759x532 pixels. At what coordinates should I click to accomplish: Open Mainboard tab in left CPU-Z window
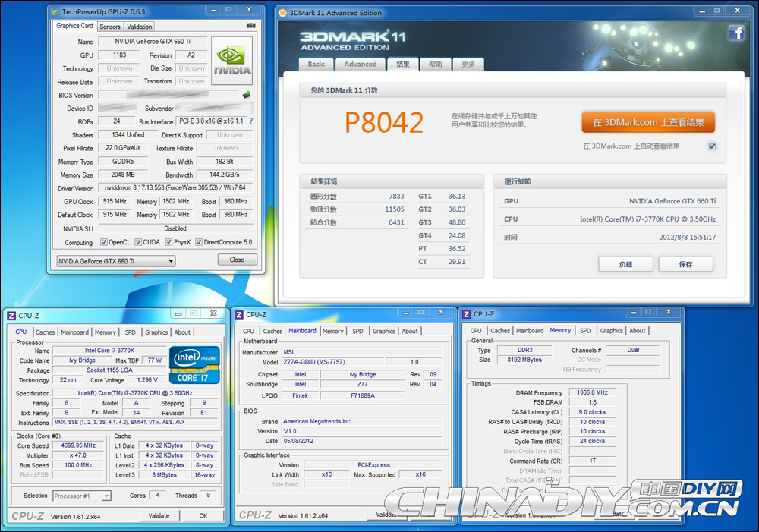coord(74,332)
